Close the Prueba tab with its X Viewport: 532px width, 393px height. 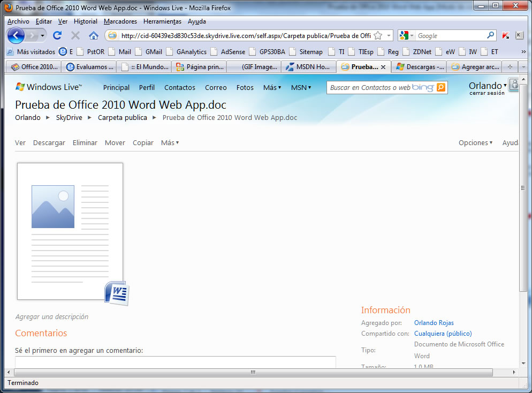pyautogui.click(x=383, y=67)
